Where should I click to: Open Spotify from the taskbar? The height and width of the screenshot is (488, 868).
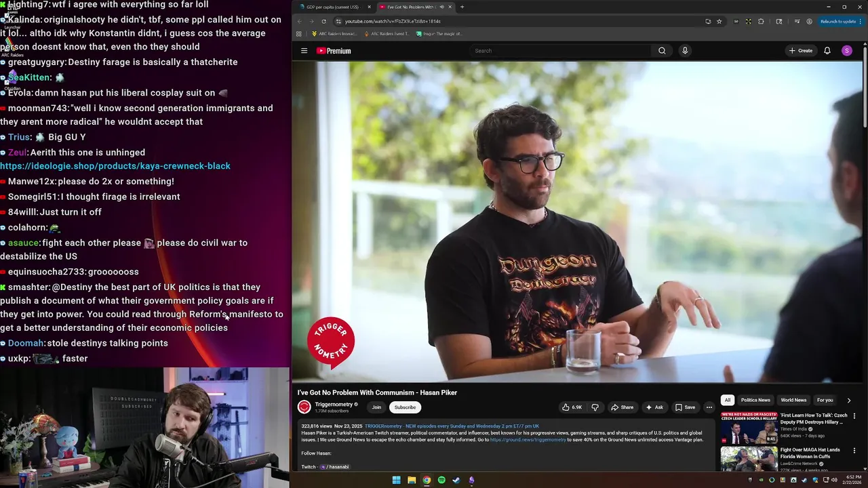(441, 480)
